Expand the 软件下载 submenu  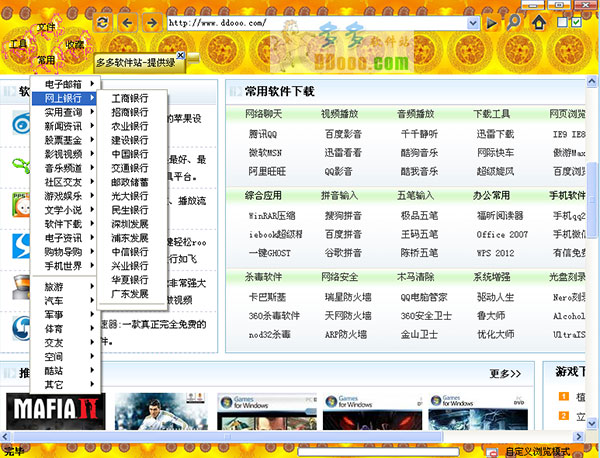65,224
